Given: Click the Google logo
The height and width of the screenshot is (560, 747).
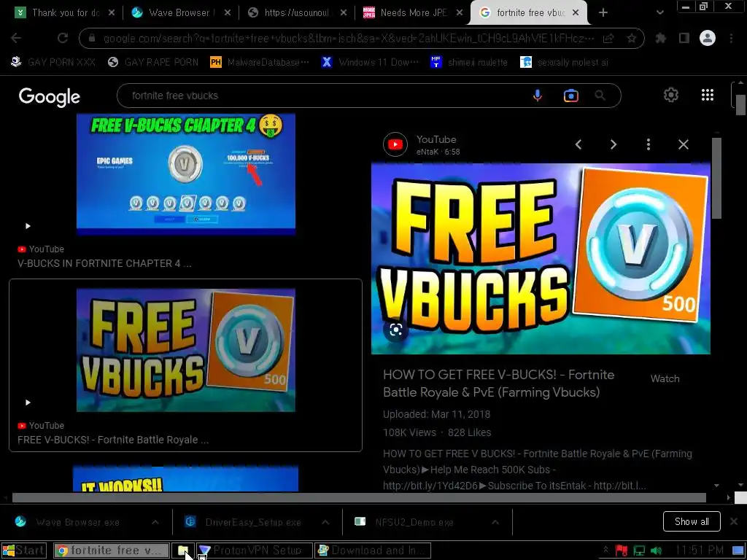Looking at the screenshot, I should tap(50, 97).
